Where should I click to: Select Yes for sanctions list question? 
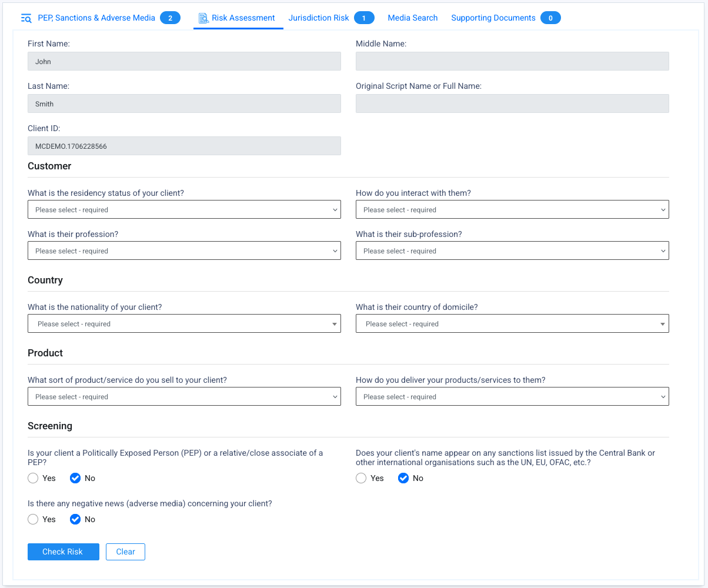point(361,478)
